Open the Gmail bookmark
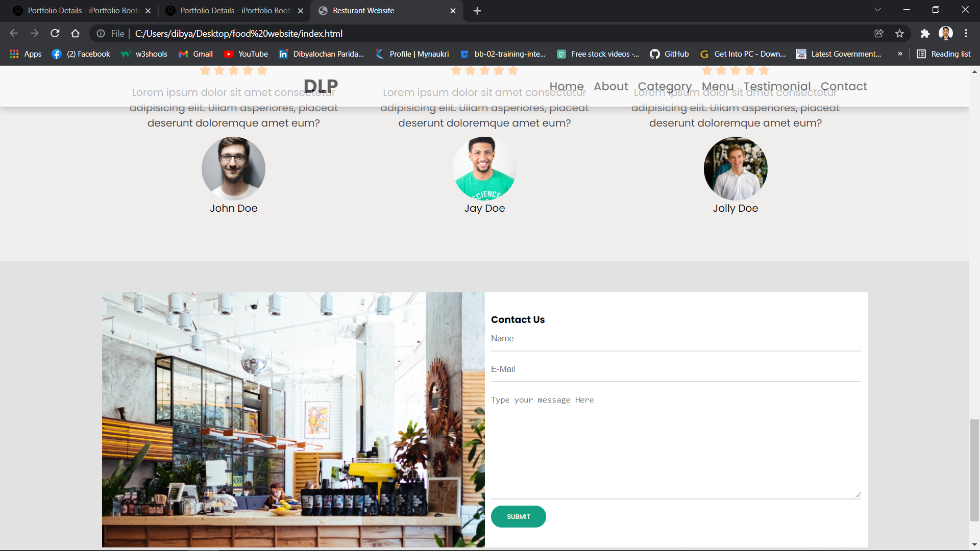This screenshot has height=551, width=980. [195, 54]
